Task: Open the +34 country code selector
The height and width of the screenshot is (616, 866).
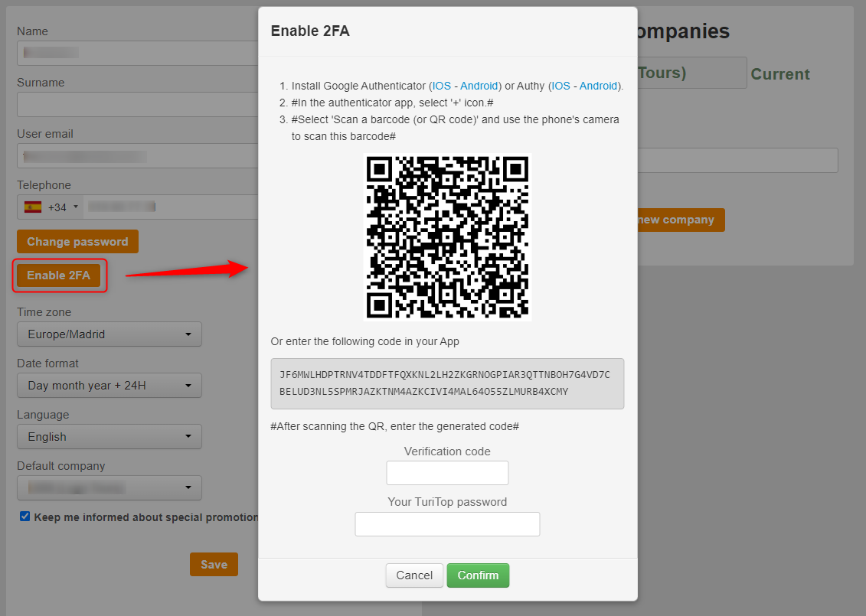Action: tap(51, 207)
